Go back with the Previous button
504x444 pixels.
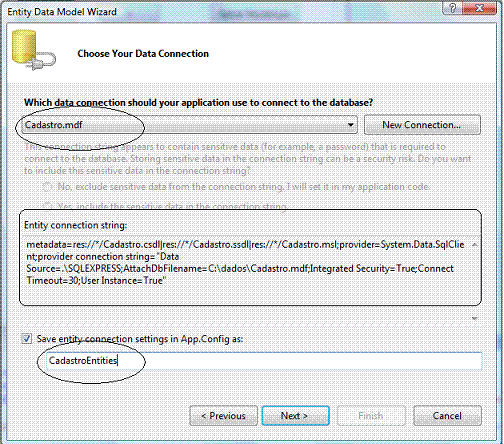pyautogui.click(x=223, y=416)
